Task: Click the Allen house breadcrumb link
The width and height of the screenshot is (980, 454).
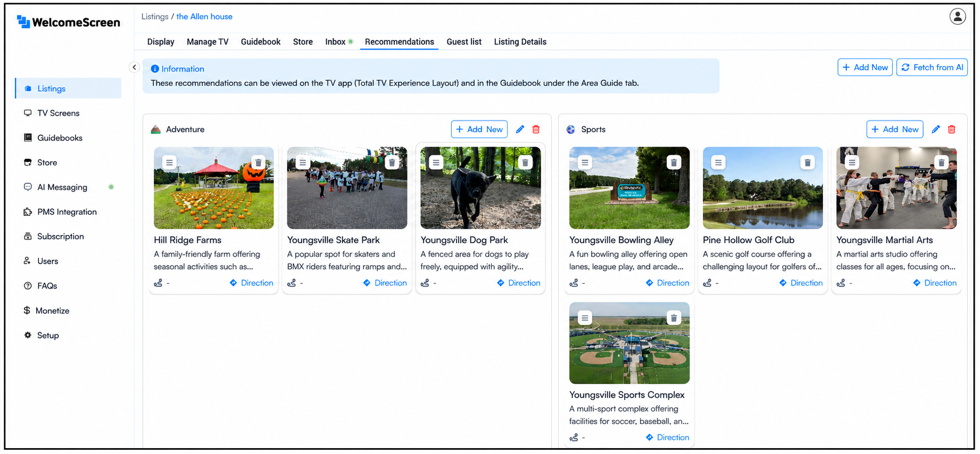Action: pos(204,16)
